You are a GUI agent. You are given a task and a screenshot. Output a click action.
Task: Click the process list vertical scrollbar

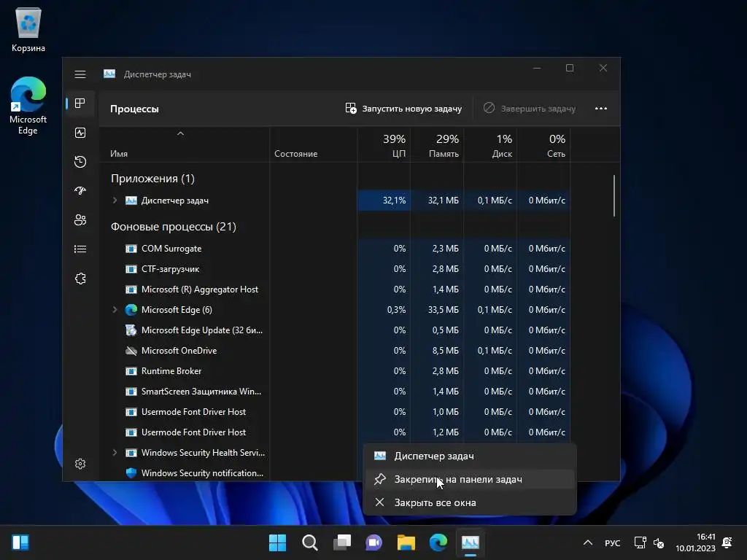(614, 196)
